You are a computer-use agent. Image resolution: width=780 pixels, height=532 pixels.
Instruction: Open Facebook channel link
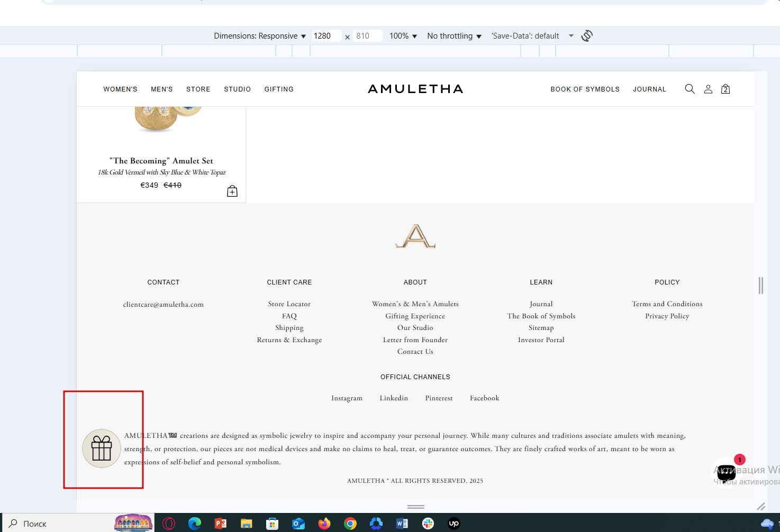coord(485,398)
